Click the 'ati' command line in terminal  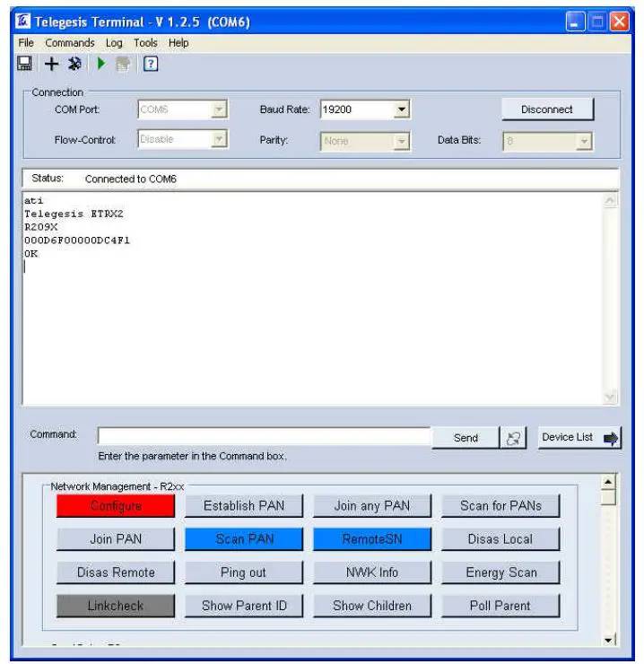pyautogui.click(x=33, y=200)
